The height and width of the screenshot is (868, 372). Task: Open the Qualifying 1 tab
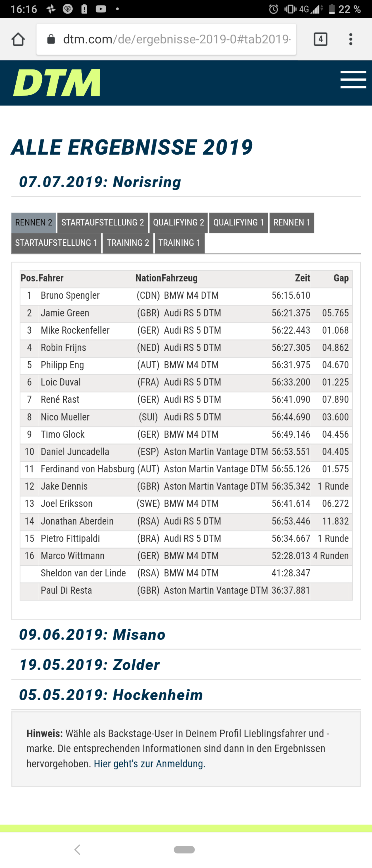tap(238, 223)
